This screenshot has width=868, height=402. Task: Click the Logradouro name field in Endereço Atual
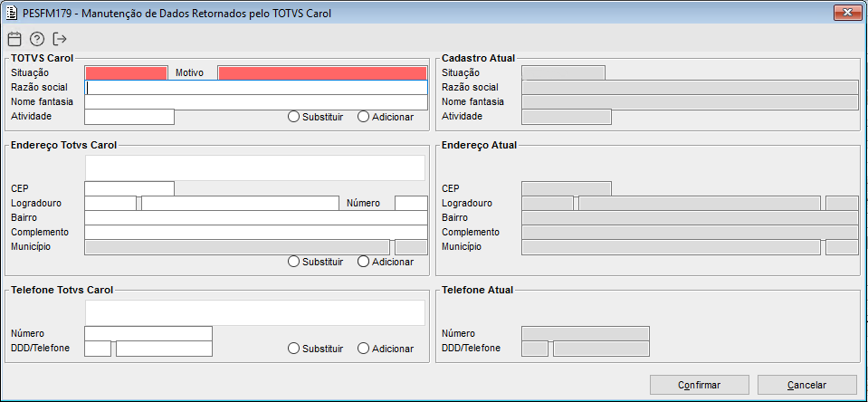[x=700, y=203]
